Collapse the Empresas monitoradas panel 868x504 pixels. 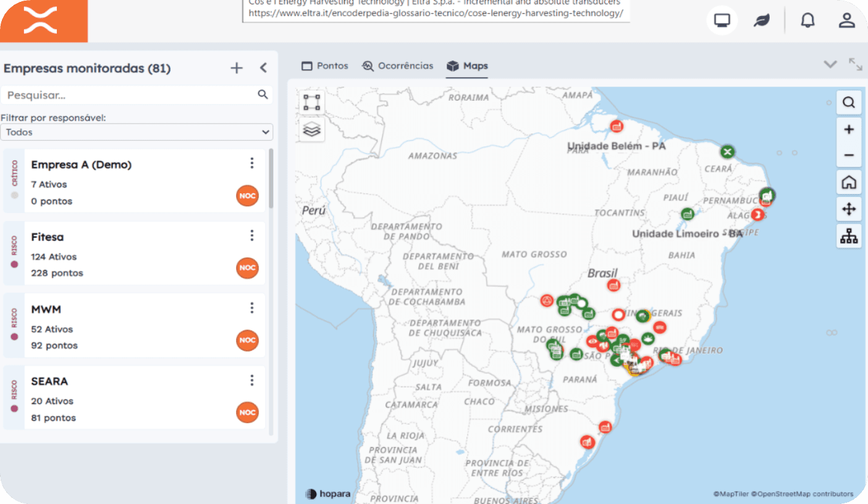pyautogui.click(x=263, y=68)
